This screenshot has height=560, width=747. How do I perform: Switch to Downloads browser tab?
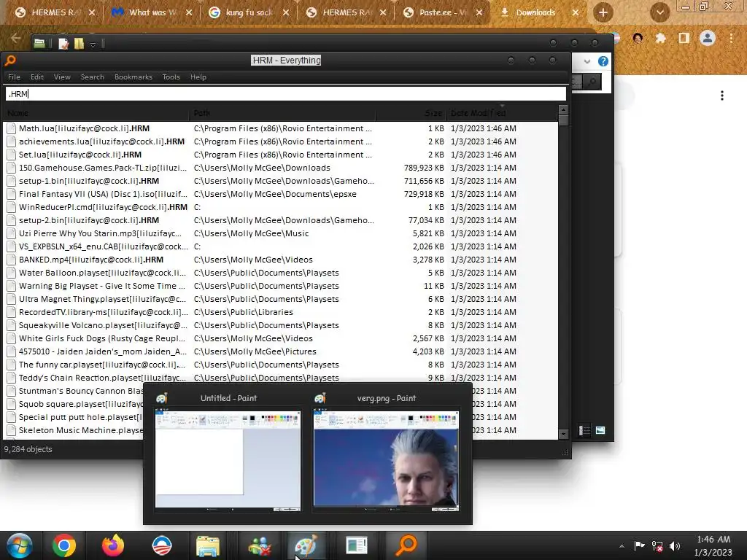tap(539, 12)
